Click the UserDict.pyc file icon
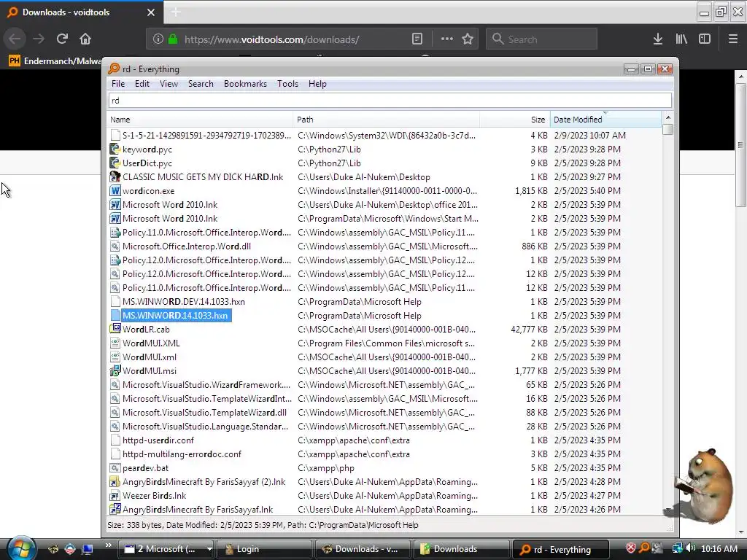Viewport: 747px width, 560px height. coord(115,163)
